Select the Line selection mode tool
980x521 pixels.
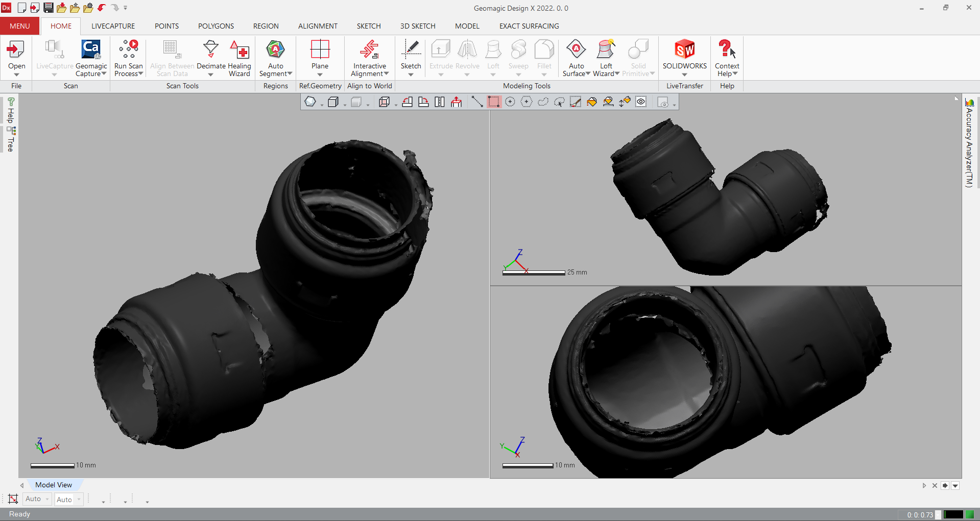[x=477, y=102]
